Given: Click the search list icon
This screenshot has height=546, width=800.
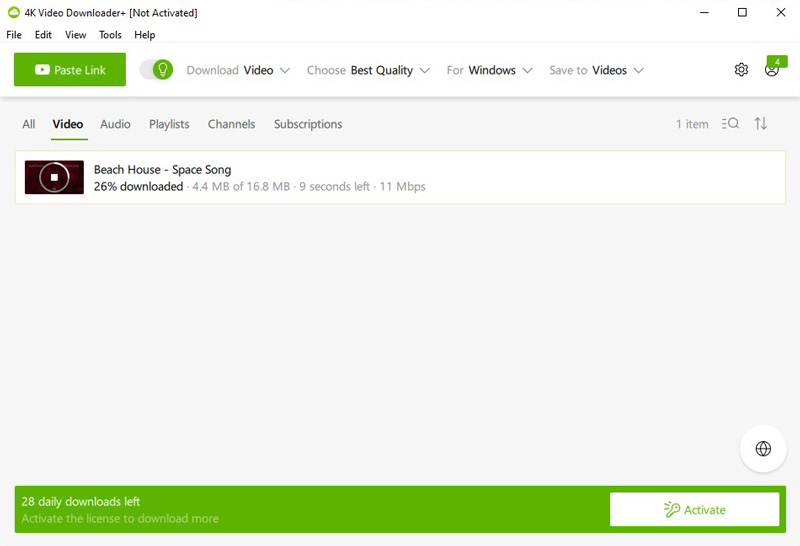Looking at the screenshot, I should [x=730, y=123].
